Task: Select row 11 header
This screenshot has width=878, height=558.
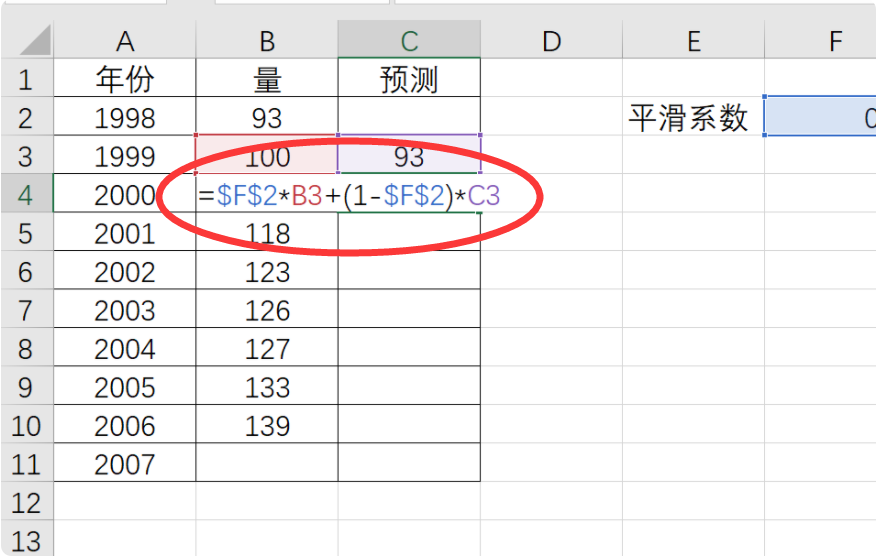Action: tap(27, 463)
